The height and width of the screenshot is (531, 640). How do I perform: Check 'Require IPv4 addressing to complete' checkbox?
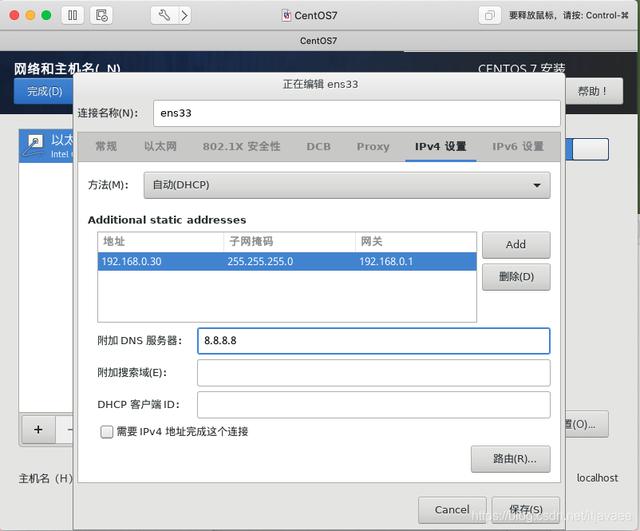pyautogui.click(x=107, y=432)
